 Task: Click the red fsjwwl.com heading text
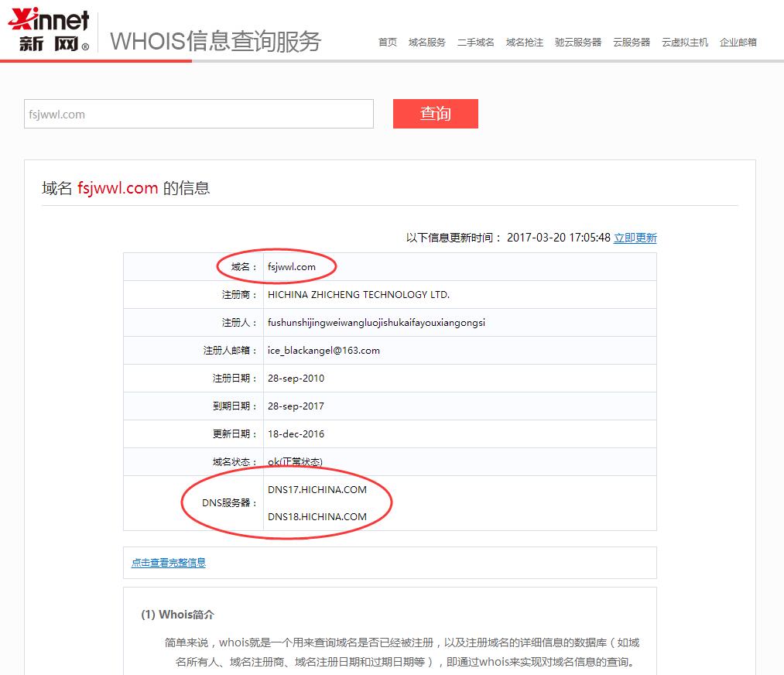(118, 188)
